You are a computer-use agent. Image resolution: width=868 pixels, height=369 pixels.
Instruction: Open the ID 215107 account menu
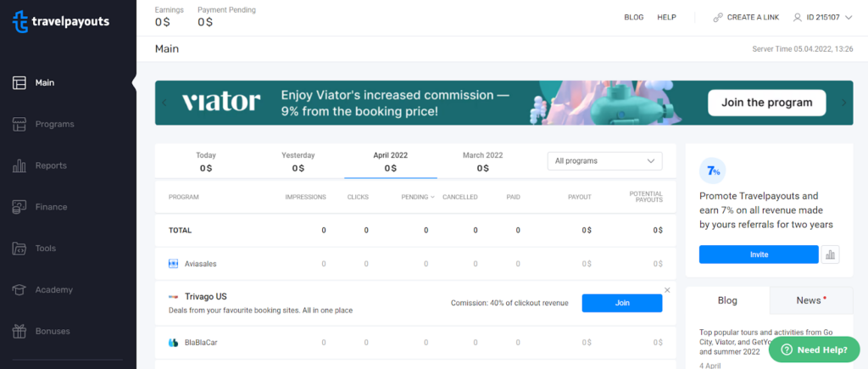tap(821, 17)
